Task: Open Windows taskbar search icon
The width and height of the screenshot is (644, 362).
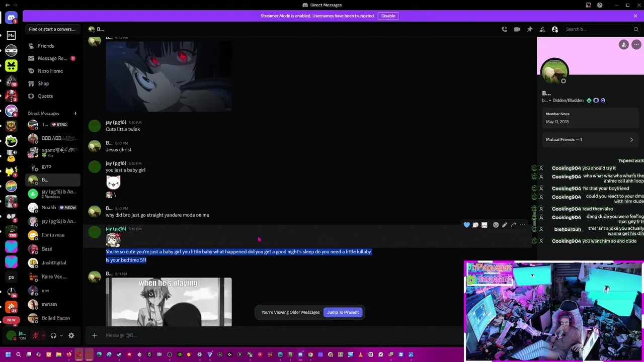Action: point(19,354)
